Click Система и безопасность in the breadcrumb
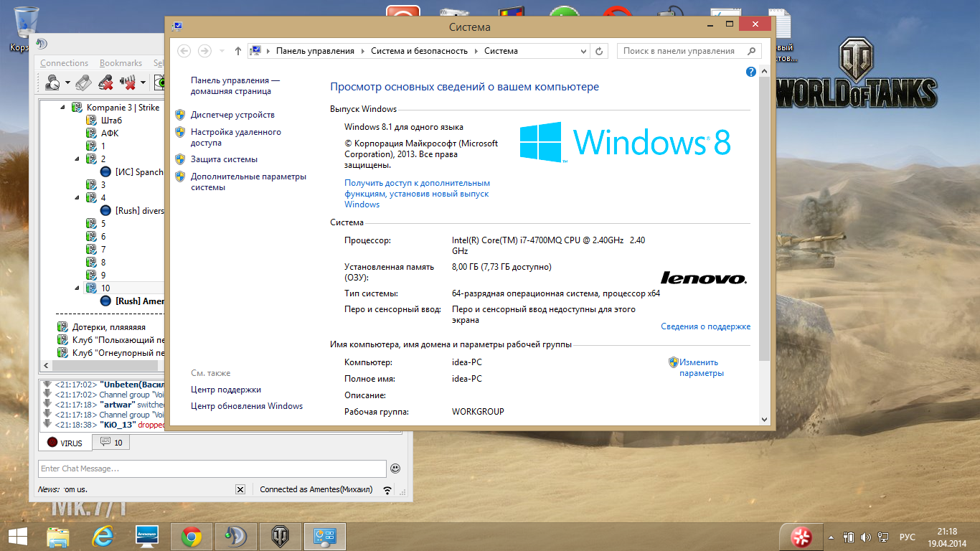 (419, 51)
